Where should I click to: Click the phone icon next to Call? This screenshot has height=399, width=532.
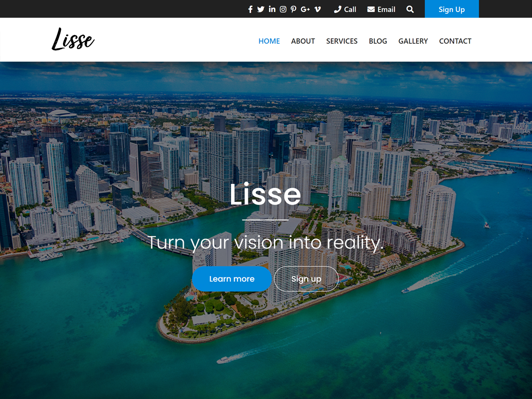[337, 9]
